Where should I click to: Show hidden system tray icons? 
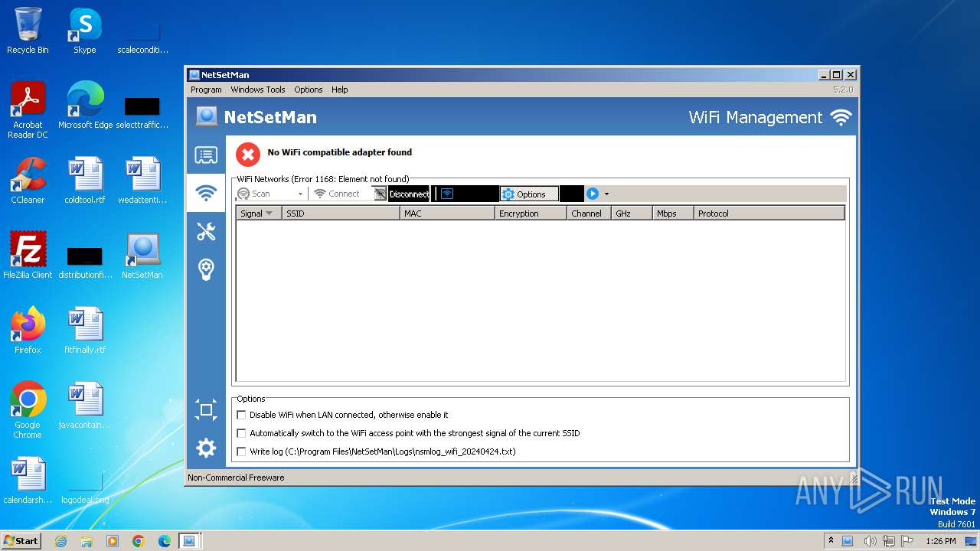pyautogui.click(x=831, y=541)
